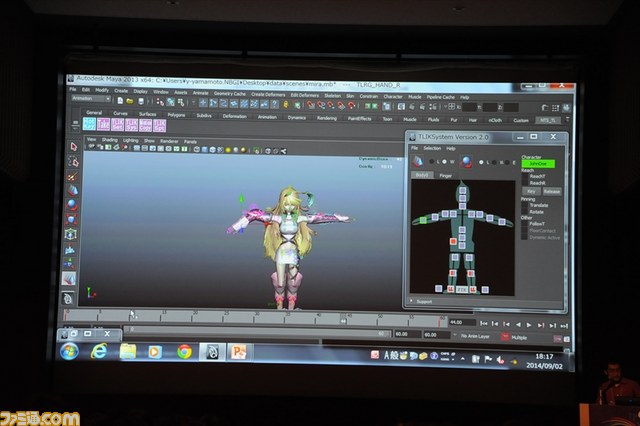The image size is (640, 426).
Task: Activate the Scale tool cube icon
Action: (71, 219)
